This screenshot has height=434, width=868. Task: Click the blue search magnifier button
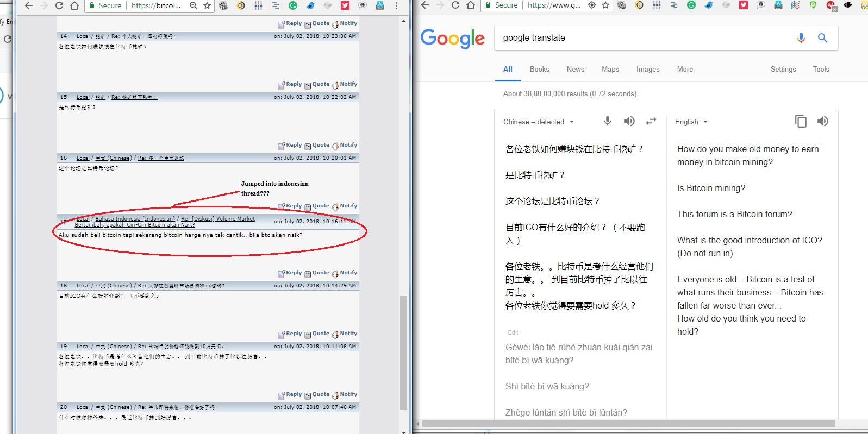click(822, 37)
